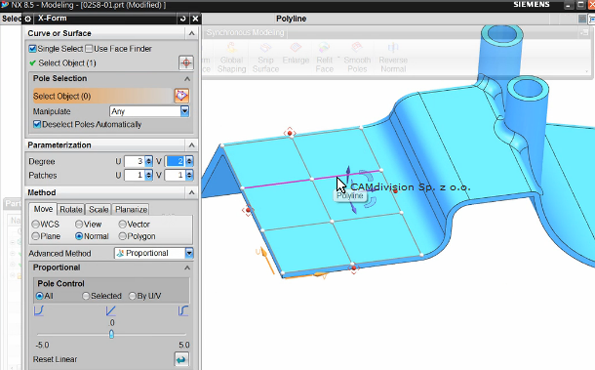Click the Select Object crosshair icon
This screenshot has width=595, height=370.
186,63
